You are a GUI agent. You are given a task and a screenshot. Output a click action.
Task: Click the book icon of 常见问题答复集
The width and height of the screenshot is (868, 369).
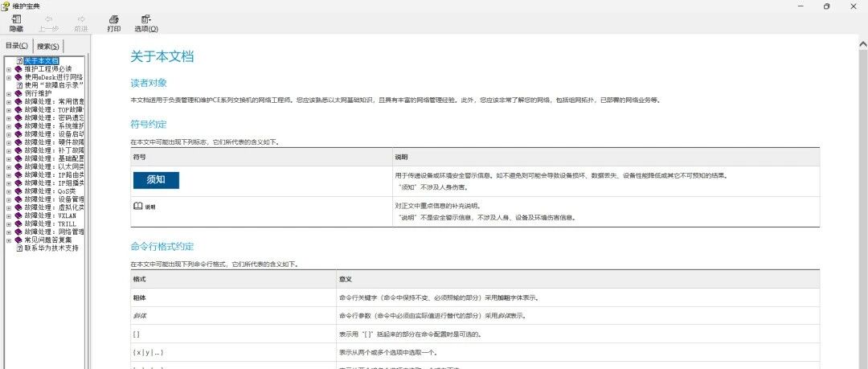click(x=18, y=240)
